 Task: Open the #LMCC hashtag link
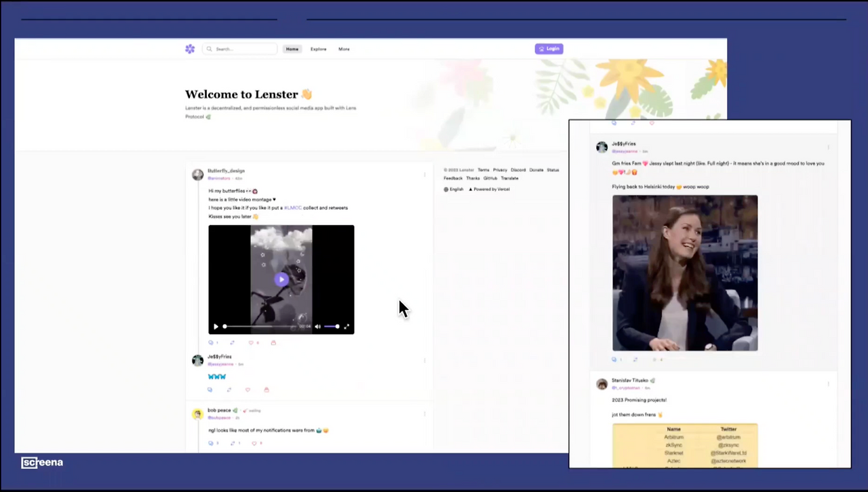pos(293,208)
